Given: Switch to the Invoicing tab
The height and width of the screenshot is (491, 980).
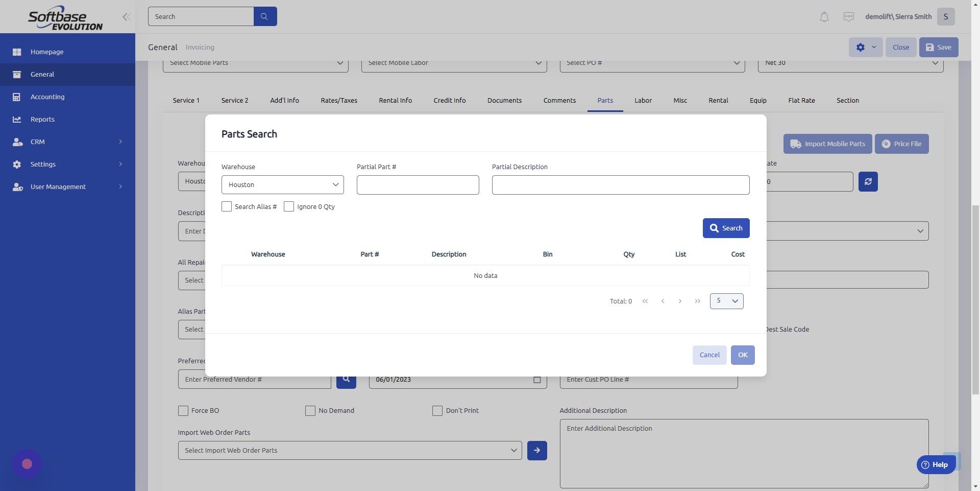Looking at the screenshot, I should [200, 47].
